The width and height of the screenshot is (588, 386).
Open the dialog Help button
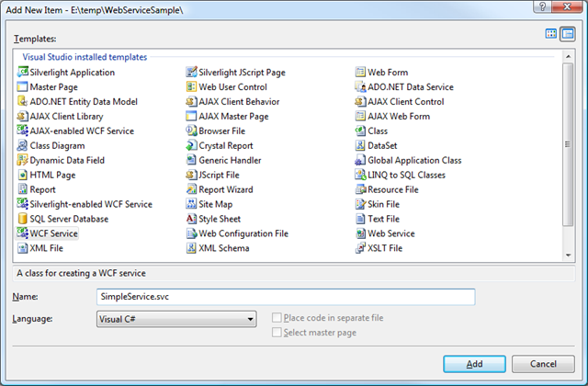click(543, 6)
